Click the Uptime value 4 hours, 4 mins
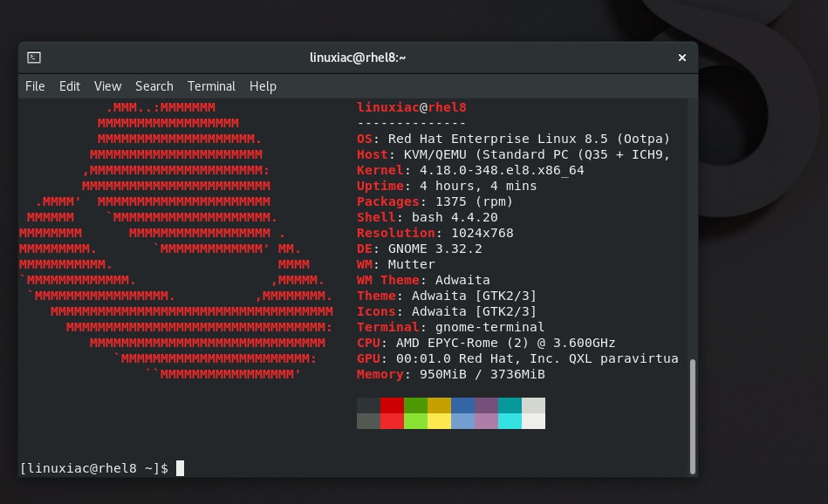 pyautogui.click(x=478, y=186)
